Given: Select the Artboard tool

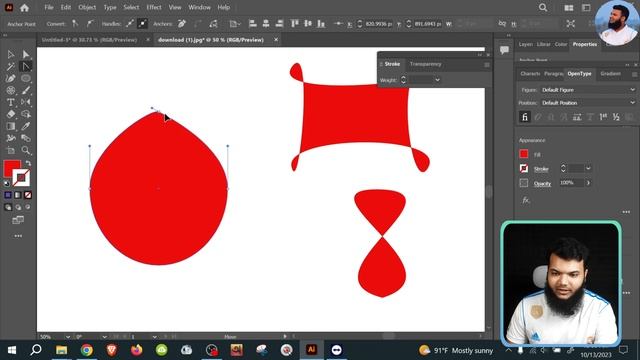Looking at the screenshot, I should 11,150.
